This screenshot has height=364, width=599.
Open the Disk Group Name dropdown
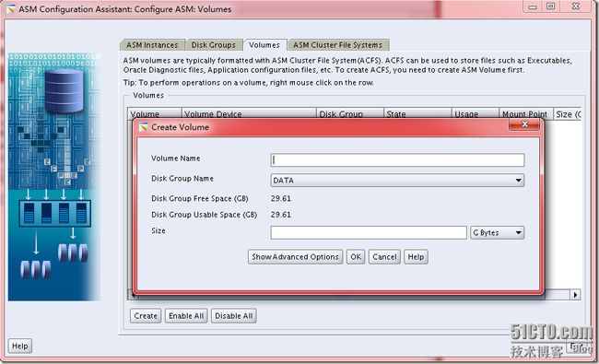(x=397, y=181)
